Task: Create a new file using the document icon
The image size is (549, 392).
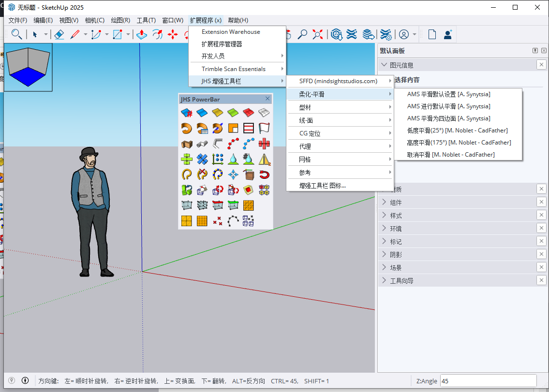Action: (x=432, y=34)
